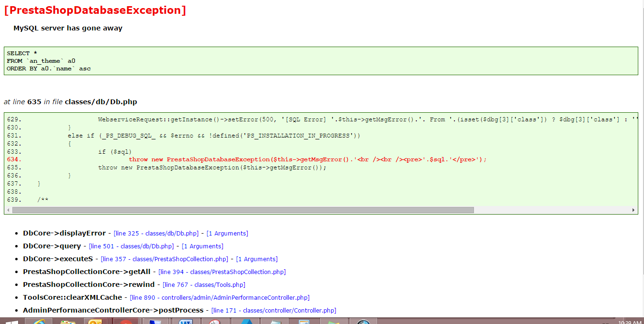Click the code box scroll-left arrow

(x=8, y=210)
